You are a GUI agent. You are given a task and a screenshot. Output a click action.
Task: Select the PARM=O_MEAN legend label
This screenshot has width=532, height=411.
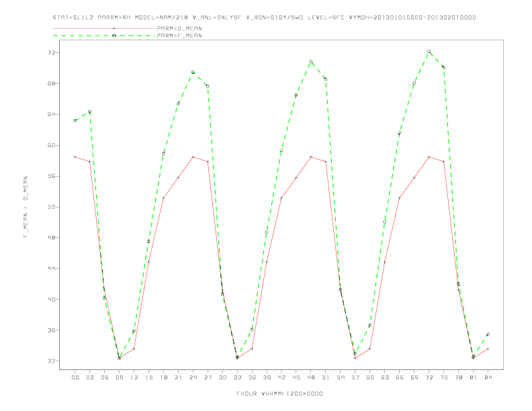coord(179,28)
